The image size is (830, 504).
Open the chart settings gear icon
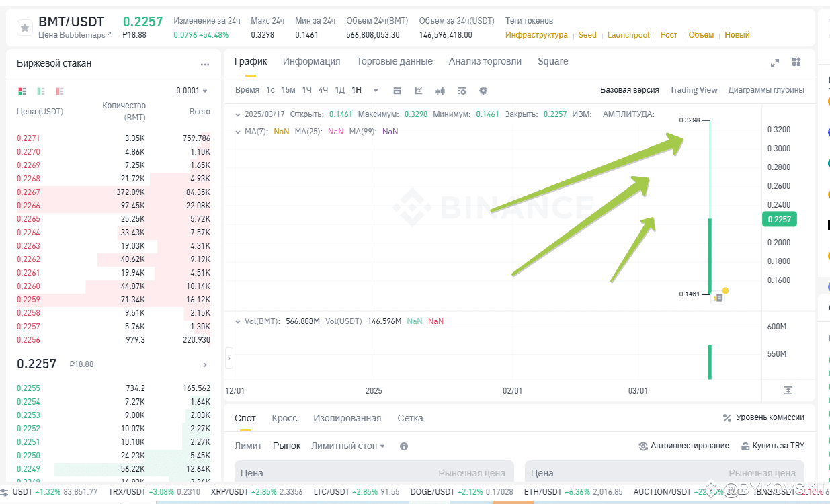(483, 90)
